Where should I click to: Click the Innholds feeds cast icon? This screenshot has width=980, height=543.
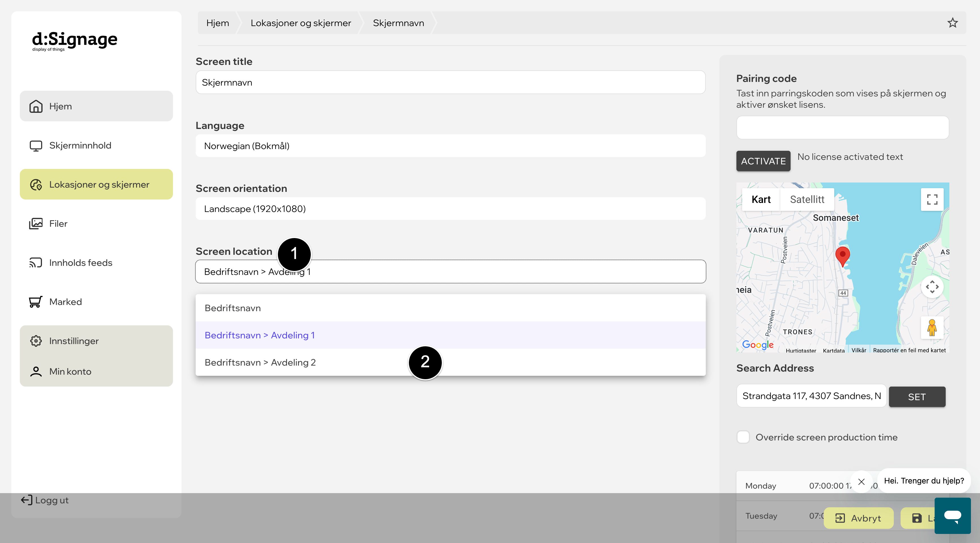(36, 263)
